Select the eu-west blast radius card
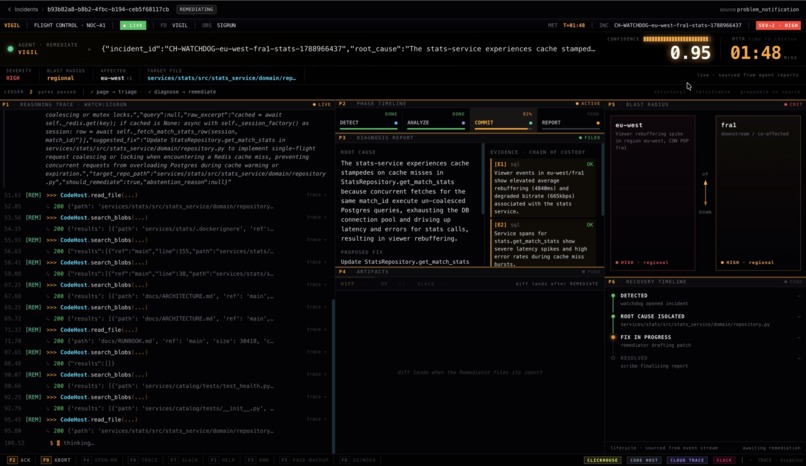The image size is (806, 466). [x=653, y=193]
